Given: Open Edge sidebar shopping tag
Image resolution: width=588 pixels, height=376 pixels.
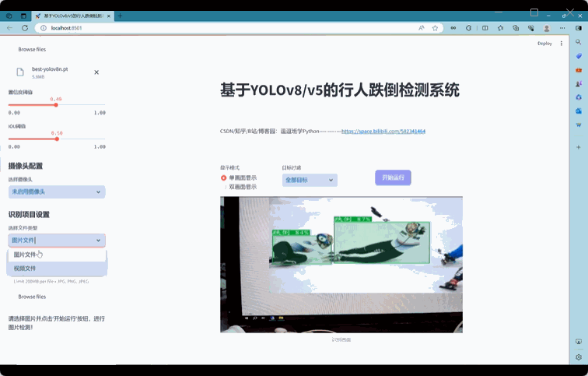Looking at the screenshot, I should tap(578, 56).
